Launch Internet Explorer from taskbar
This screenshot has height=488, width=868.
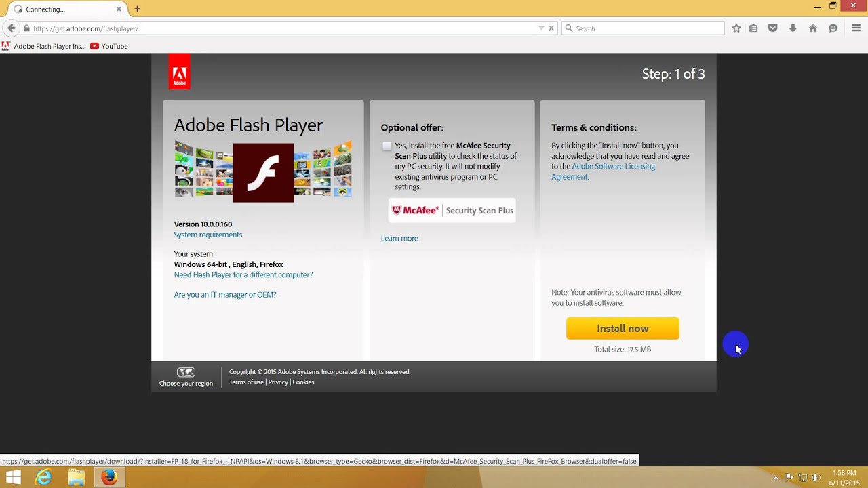[43, 477]
